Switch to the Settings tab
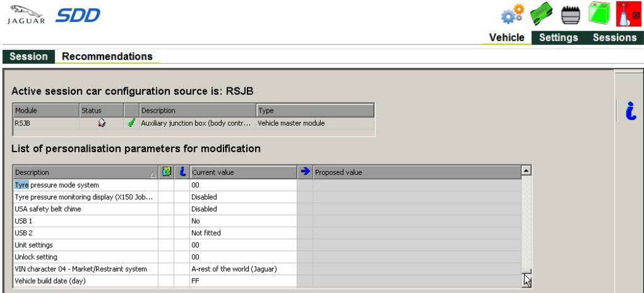644x293 pixels. point(558,38)
